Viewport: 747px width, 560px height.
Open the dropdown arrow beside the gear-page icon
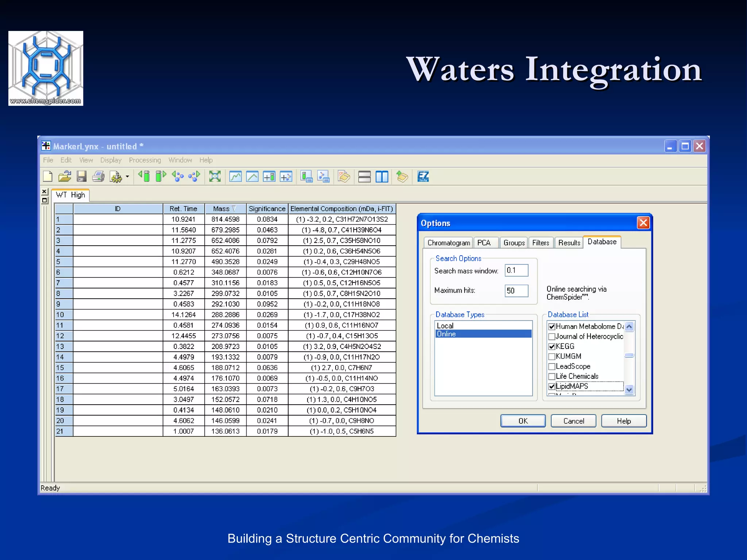point(127,177)
